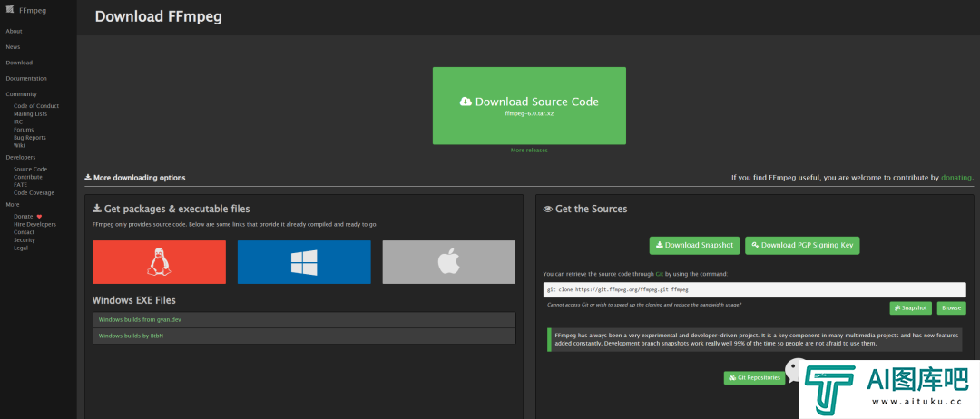Open the News page
This screenshot has width=980, height=419.
(13, 47)
